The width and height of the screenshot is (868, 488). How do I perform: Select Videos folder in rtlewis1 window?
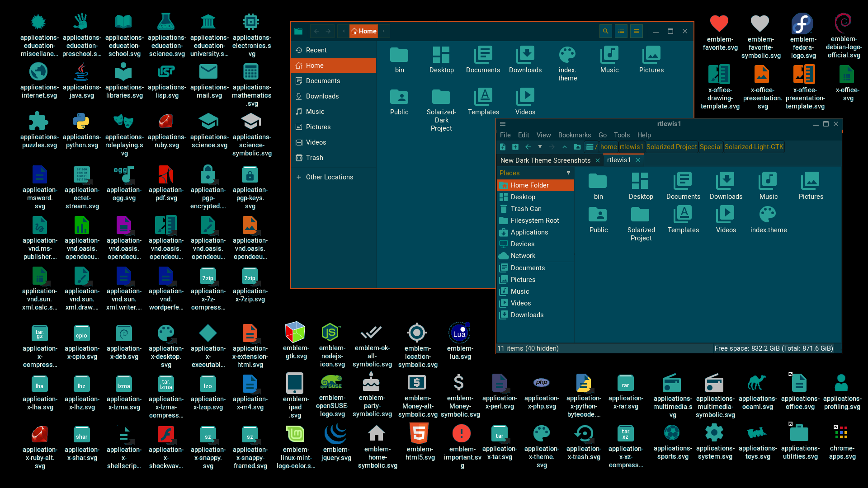(726, 220)
